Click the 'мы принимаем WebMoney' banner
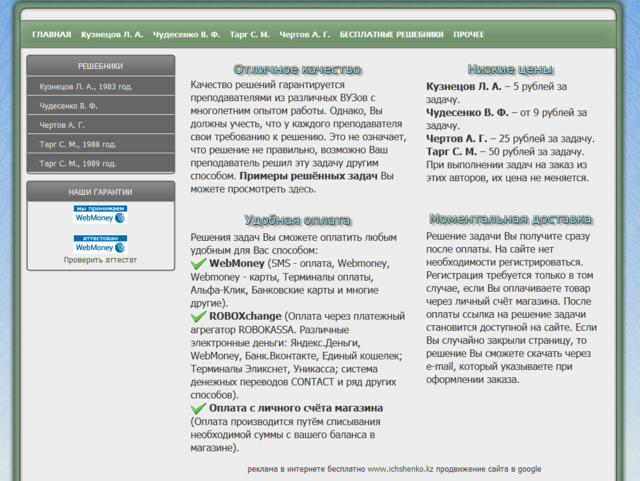 (x=100, y=213)
